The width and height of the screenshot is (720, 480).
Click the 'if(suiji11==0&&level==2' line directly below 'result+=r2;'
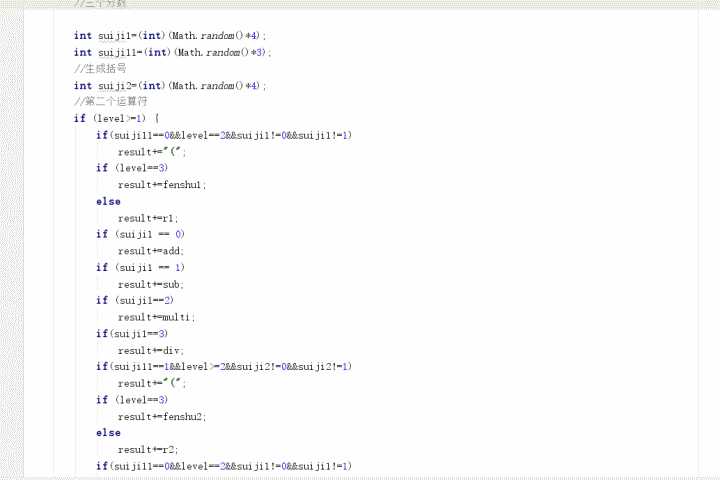click(x=224, y=466)
